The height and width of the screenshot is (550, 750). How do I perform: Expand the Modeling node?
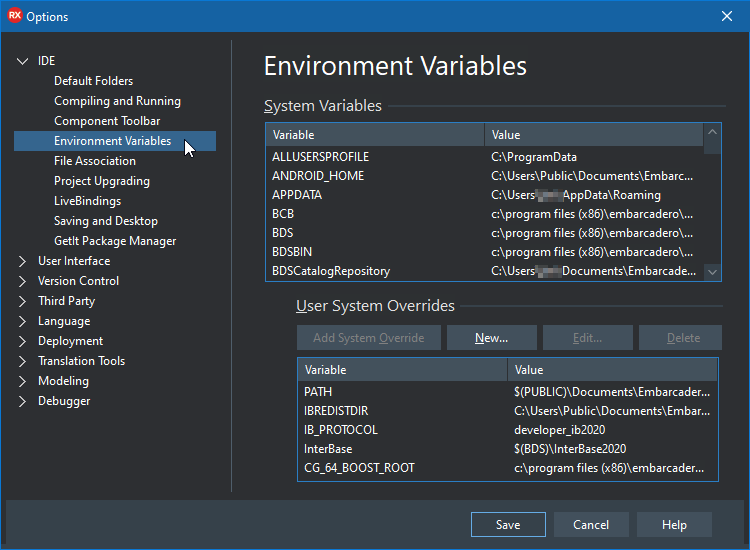coord(22,381)
